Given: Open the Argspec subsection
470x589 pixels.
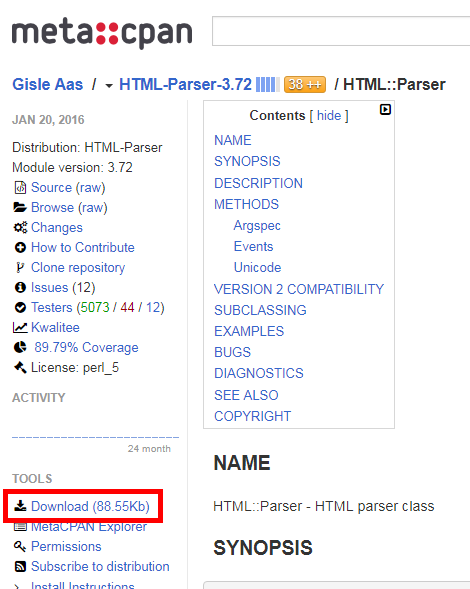Looking at the screenshot, I should coord(257,226).
